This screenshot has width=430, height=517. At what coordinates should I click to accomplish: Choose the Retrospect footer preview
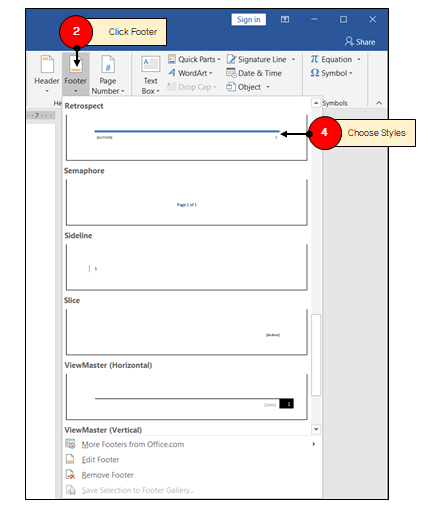tap(187, 137)
